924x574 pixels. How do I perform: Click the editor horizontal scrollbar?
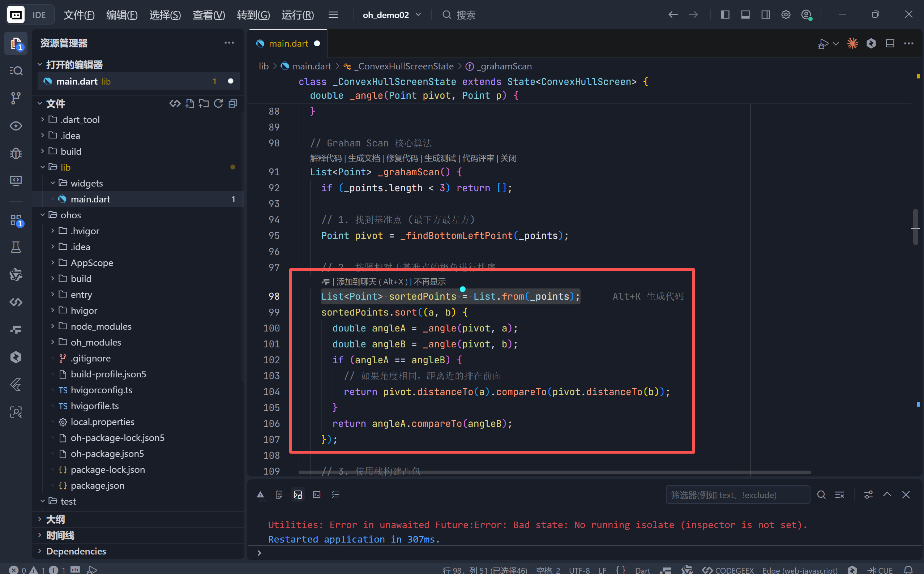pos(554,472)
